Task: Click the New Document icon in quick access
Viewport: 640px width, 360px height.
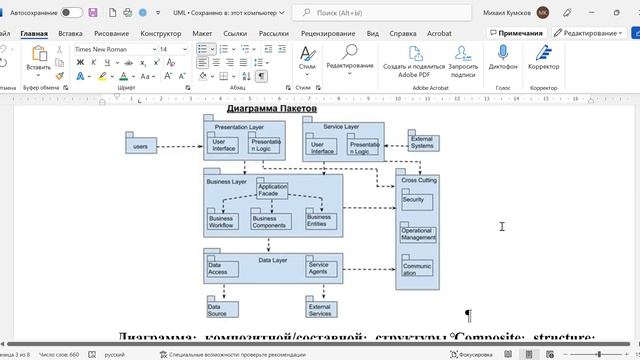Action: 112,13
